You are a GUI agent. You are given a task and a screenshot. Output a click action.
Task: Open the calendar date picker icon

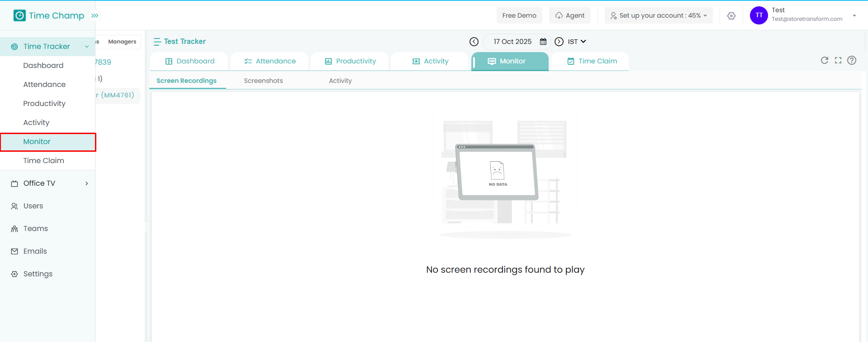pos(543,42)
